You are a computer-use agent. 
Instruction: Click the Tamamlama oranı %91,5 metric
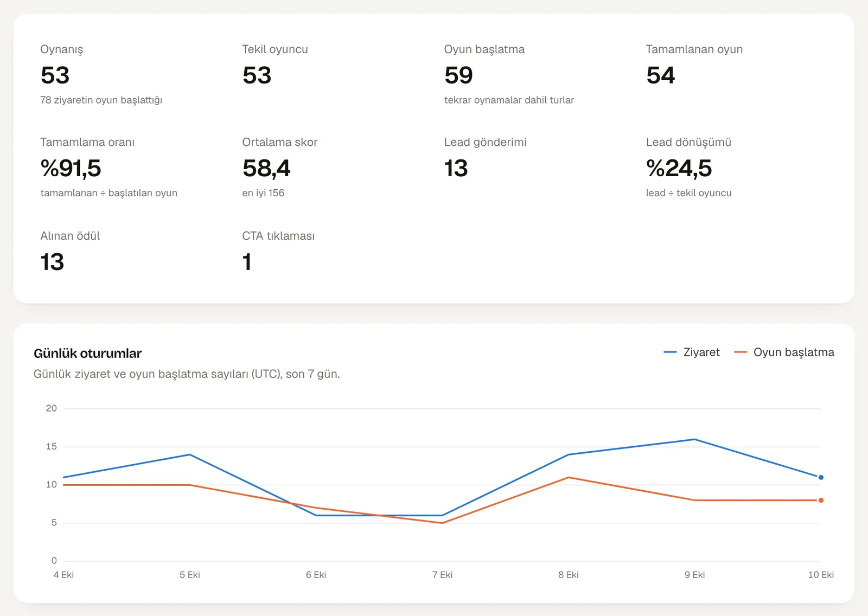71,169
